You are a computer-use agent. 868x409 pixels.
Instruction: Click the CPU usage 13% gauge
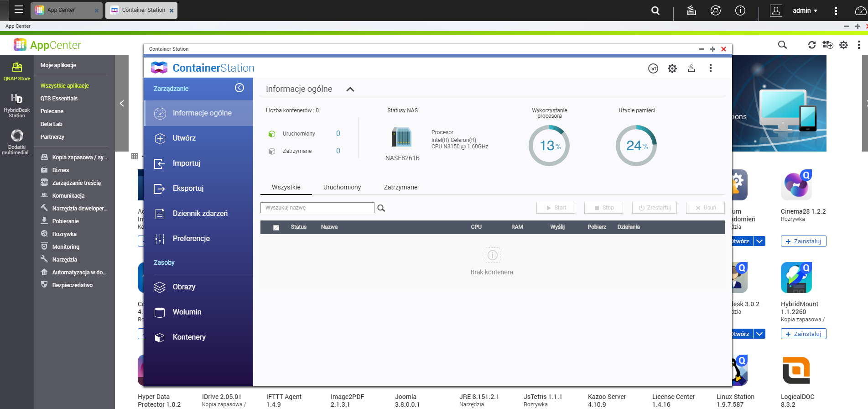point(549,146)
